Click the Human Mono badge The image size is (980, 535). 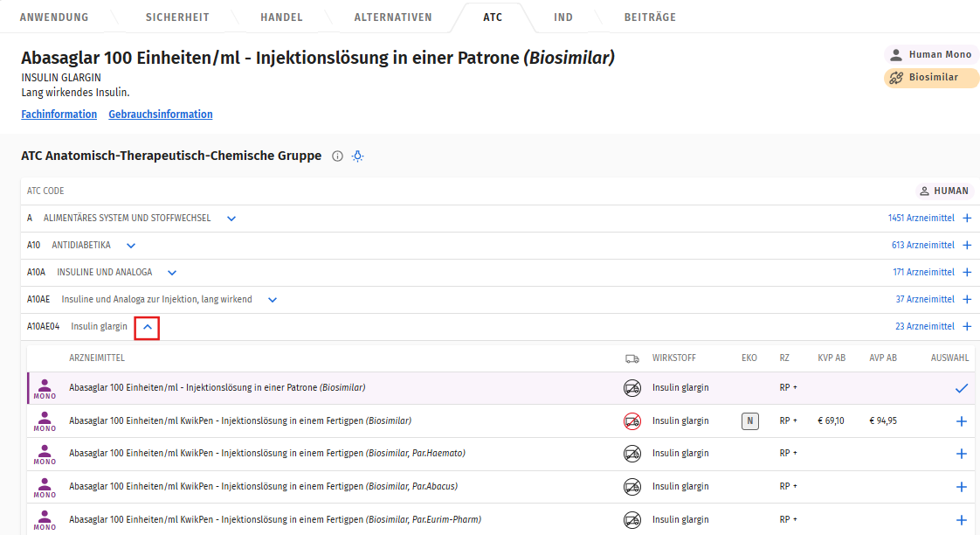tap(931, 54)
